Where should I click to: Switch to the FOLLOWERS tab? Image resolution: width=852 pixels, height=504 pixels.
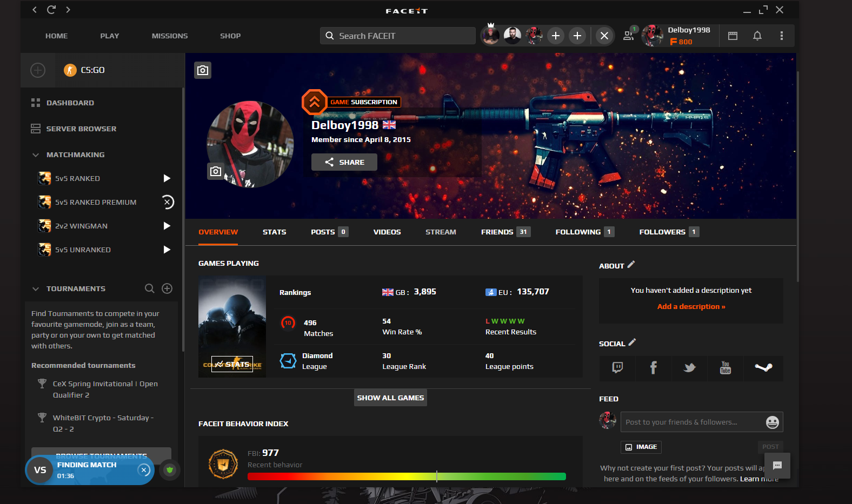click(x=669, y=232)
